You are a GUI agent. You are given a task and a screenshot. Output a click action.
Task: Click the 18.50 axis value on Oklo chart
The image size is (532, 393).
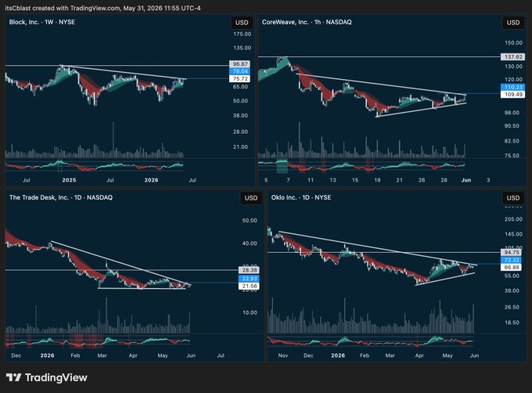tap(512, 323)
